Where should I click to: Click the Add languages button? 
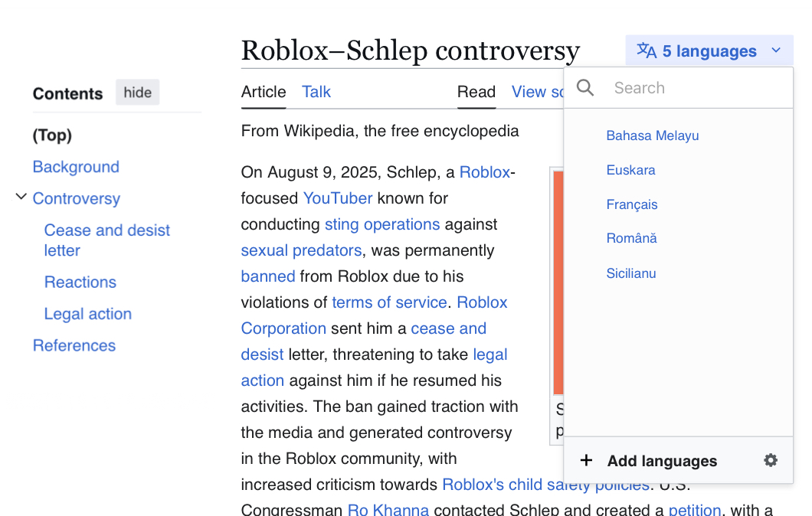[662, 461]
